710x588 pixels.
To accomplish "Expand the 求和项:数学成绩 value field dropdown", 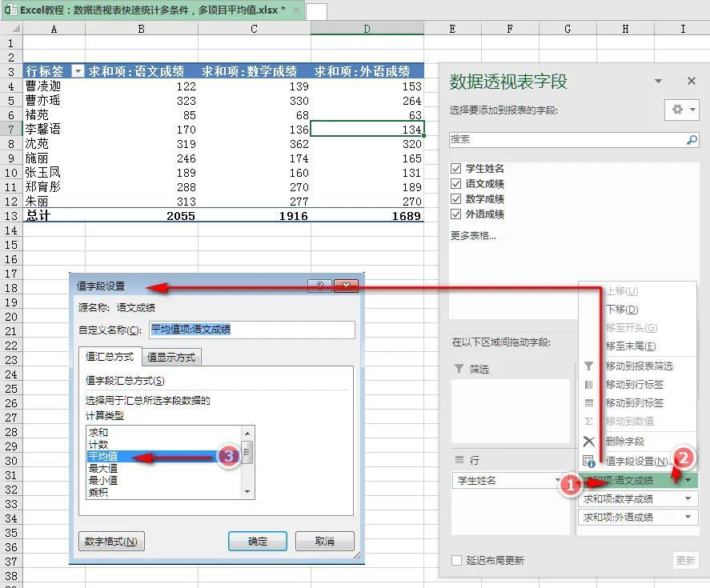I will [x=688, y=499].
